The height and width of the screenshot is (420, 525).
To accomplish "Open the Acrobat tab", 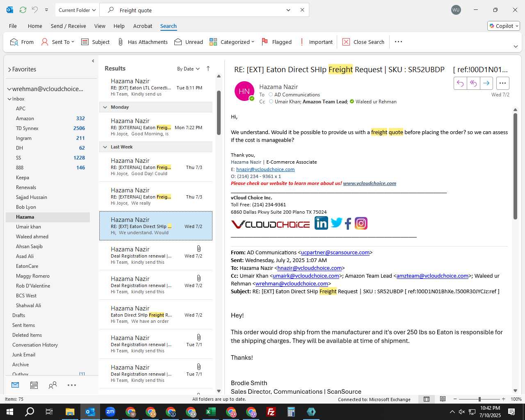I will pyautogui.click(x=143, y=26).
